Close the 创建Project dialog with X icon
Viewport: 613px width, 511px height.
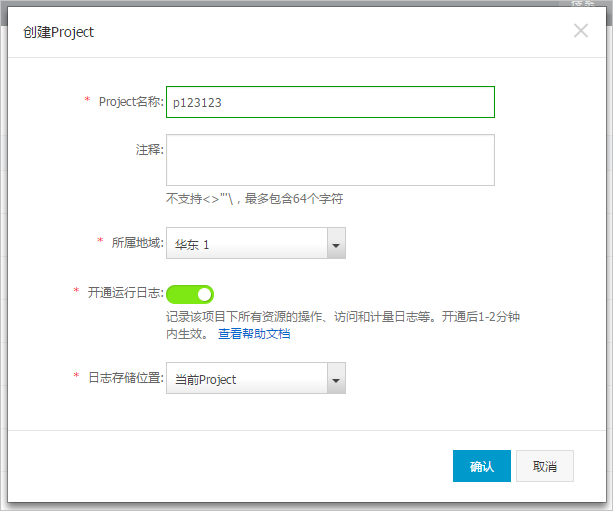(581, 30)
